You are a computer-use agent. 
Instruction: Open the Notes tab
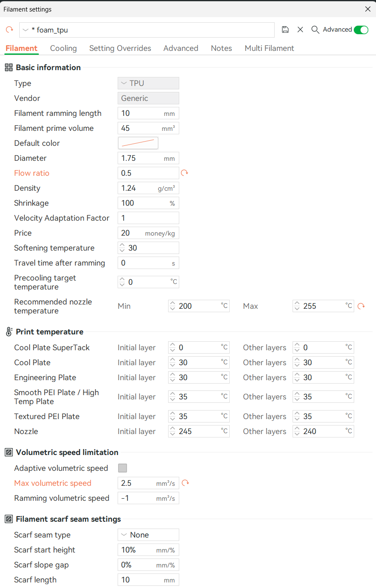(221, 48)
